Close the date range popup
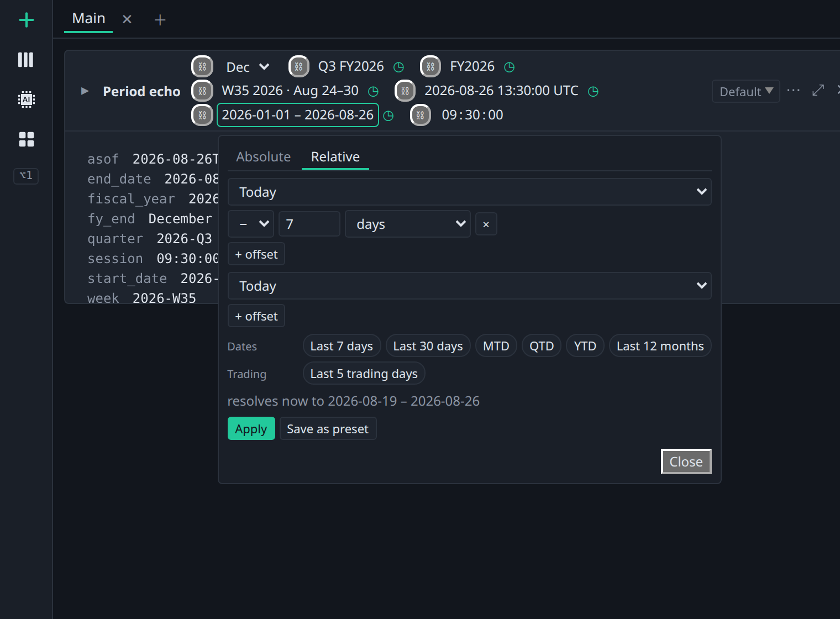This screenshot has height=619, width=840. pos(686,461)
